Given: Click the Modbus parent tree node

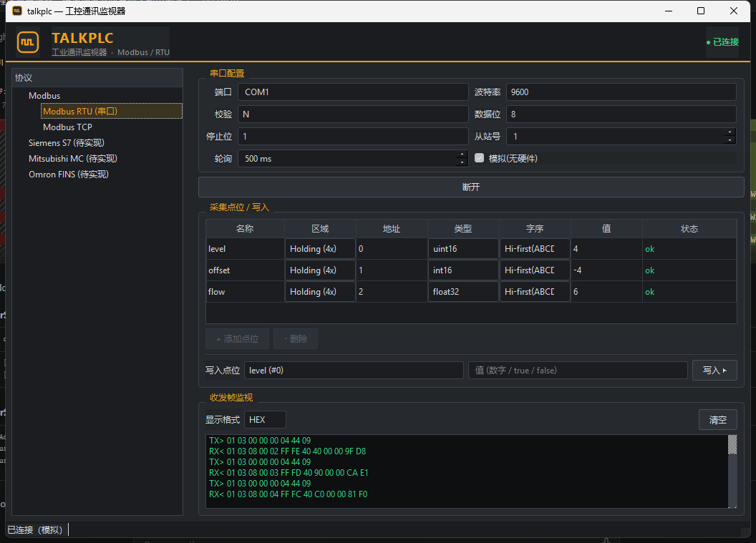Looking at the screenshot, I should click(44, 95).
